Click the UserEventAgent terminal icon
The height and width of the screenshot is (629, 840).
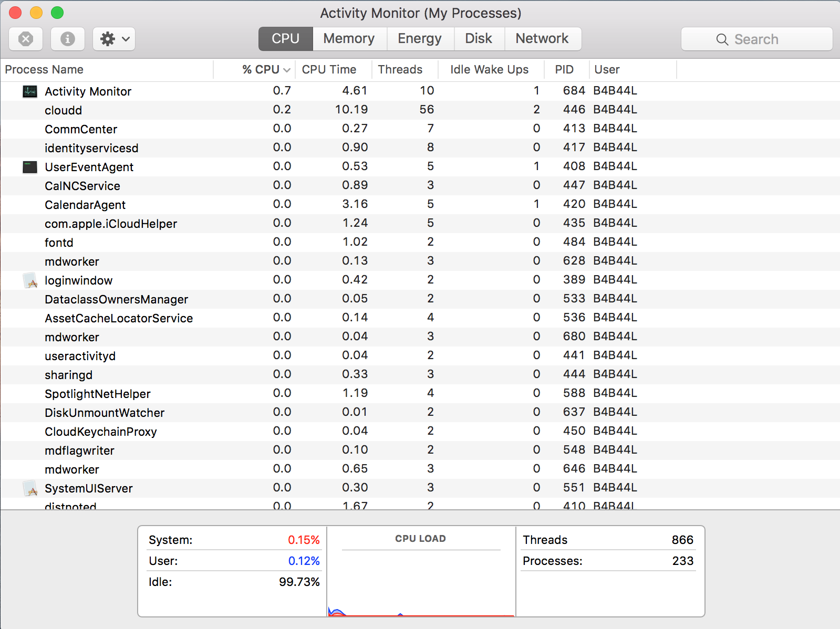pyautogui.click(x=30, y=167)
